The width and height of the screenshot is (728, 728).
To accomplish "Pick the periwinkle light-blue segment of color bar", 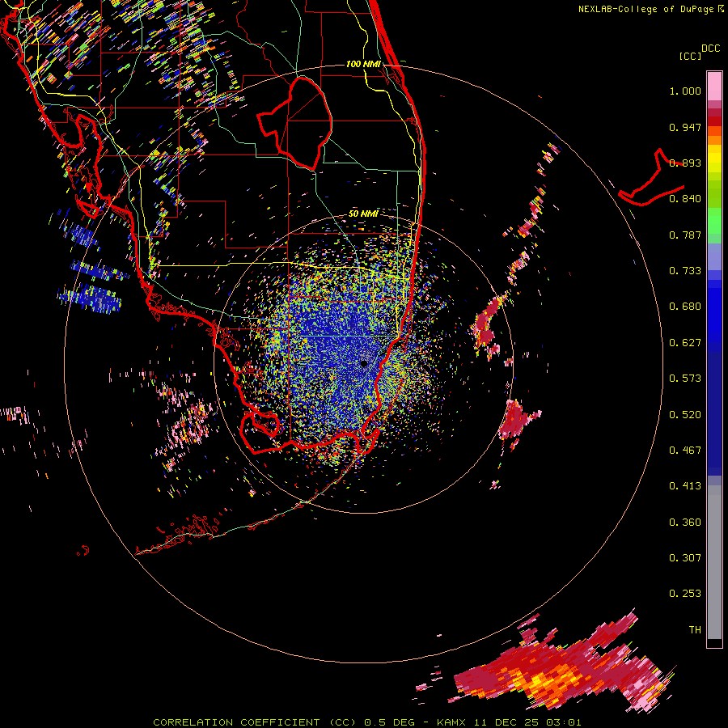I will coord(714,256).
